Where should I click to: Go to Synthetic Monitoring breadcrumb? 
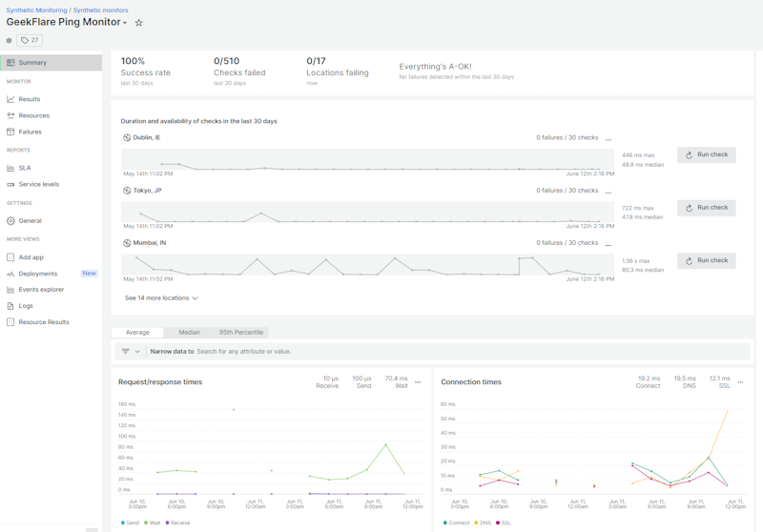tap(36, 10)
